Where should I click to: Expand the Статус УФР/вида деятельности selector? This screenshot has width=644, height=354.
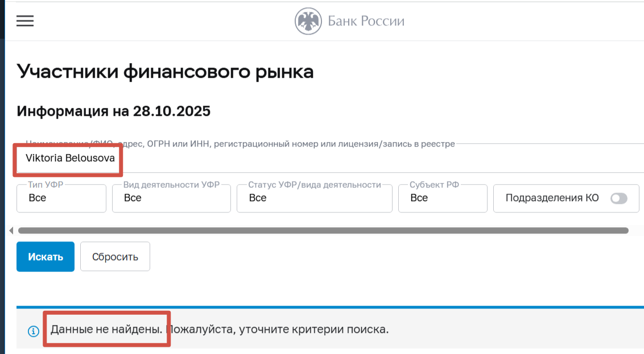314,198
